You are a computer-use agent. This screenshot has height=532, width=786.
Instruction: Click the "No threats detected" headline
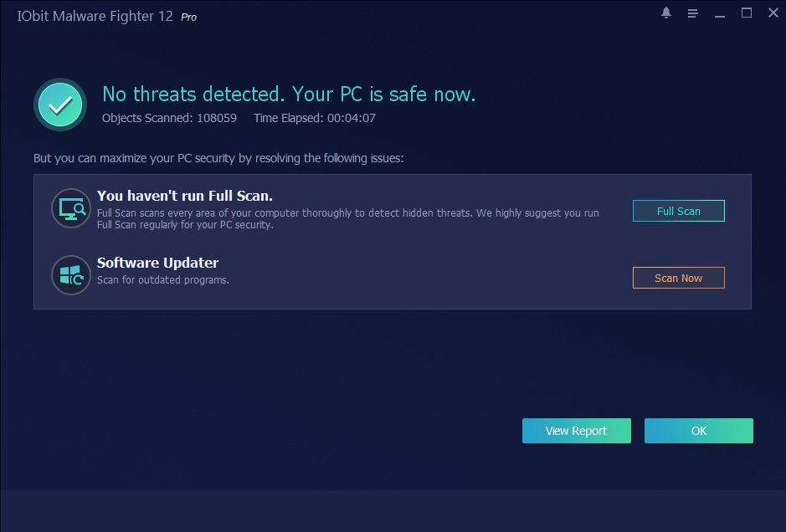tap(289, 95)
